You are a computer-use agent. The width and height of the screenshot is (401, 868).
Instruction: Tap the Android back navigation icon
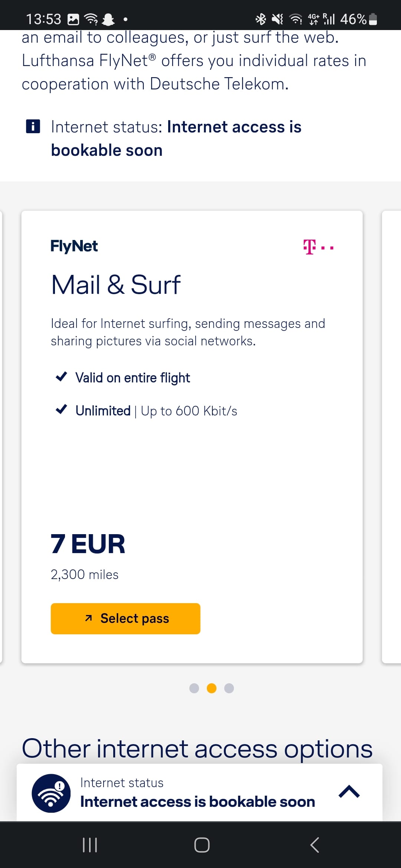(x=314, y=845)
